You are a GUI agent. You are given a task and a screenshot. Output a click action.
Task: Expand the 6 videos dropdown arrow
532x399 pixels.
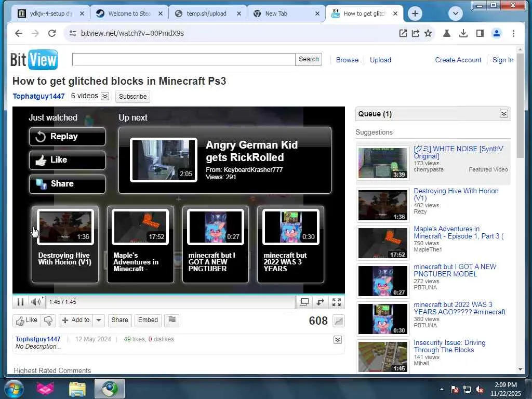105,96
